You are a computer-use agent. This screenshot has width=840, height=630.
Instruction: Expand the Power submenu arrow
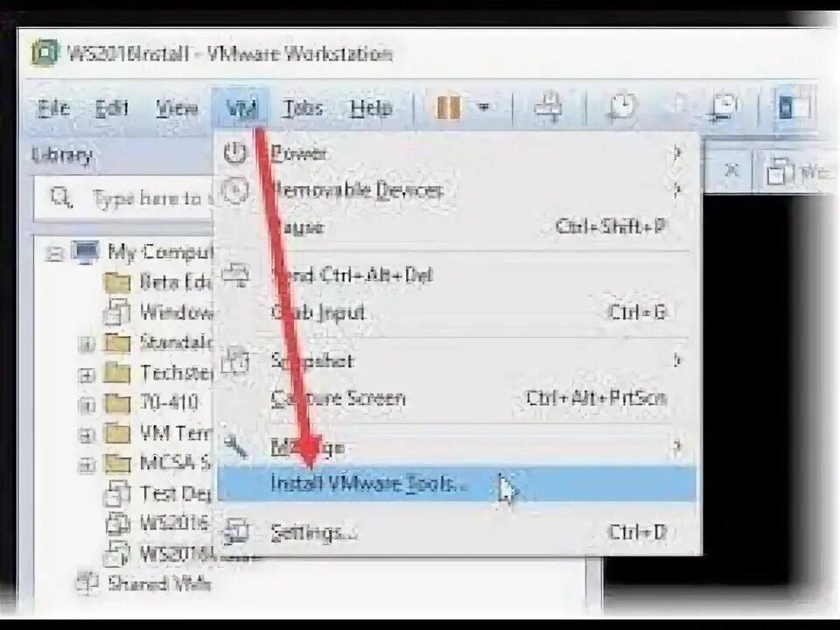click(x=677, y=154)
